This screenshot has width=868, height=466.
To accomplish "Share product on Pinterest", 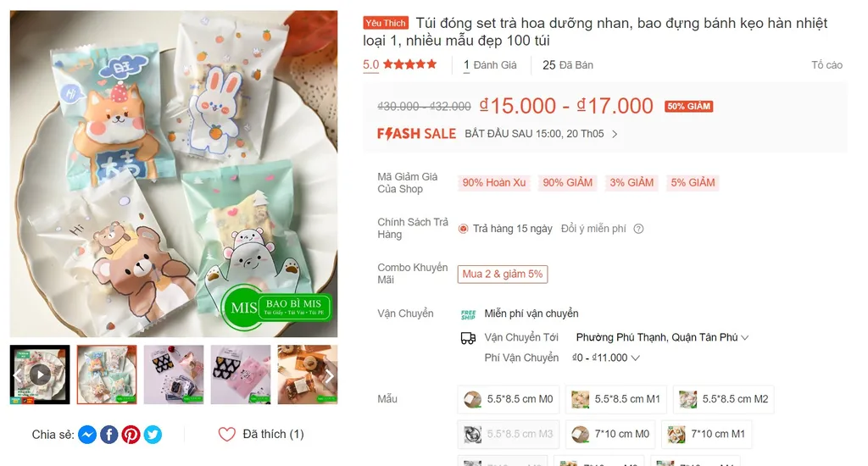I will (x=131, y=435).
